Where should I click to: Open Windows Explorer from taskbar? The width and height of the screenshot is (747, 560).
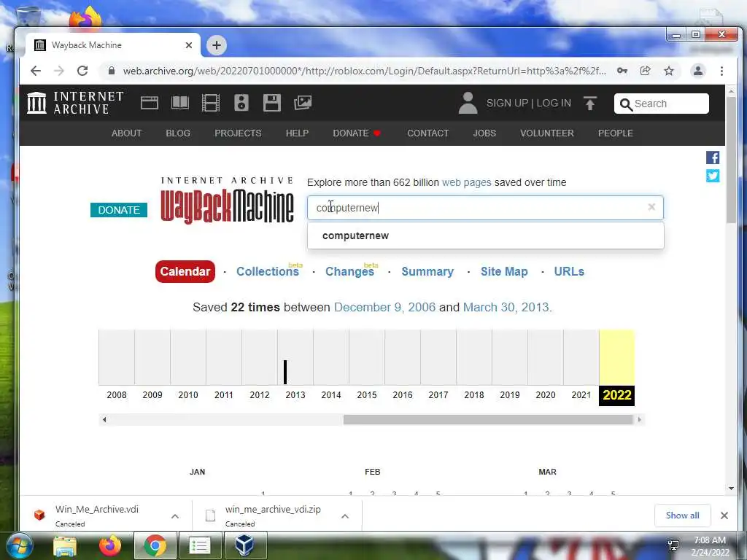pos(65,546)
